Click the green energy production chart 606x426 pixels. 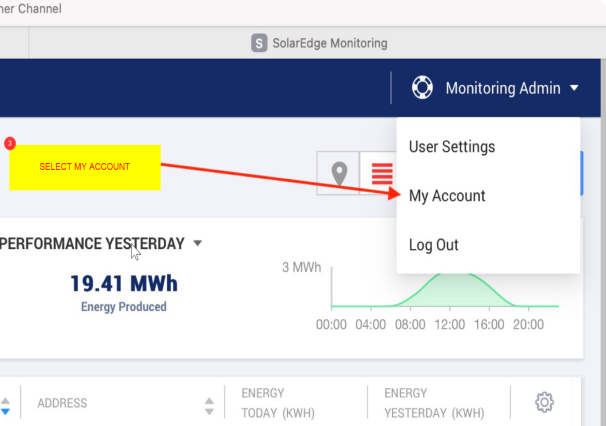click(444, 290)
